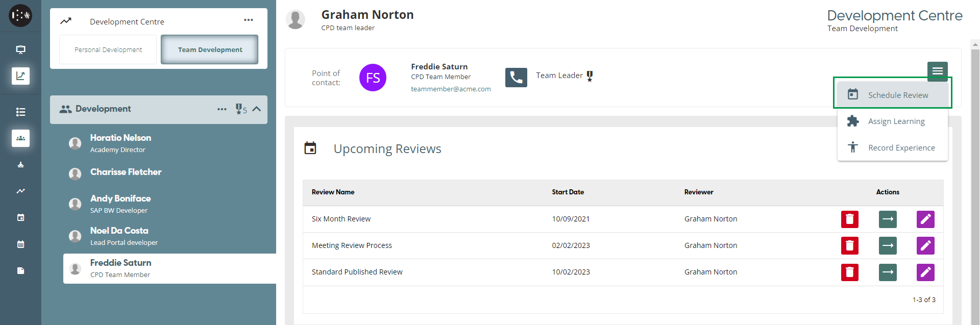This screenshot has width=980, height=325.
Task: Switch to the Personal Development tab
Action: [108, 50]
